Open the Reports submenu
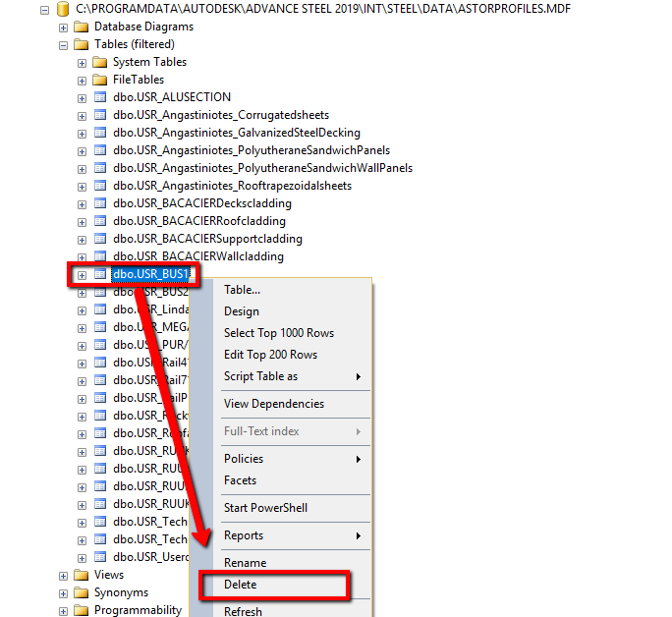Screen dimensions: 672x617 pos(292,535)
